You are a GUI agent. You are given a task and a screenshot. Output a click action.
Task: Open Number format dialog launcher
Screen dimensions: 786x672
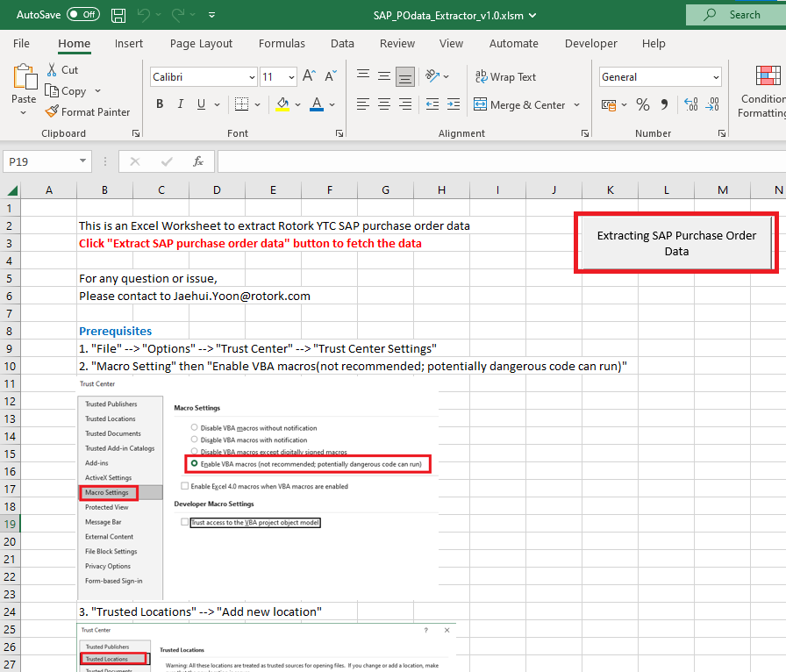point(722,133)
